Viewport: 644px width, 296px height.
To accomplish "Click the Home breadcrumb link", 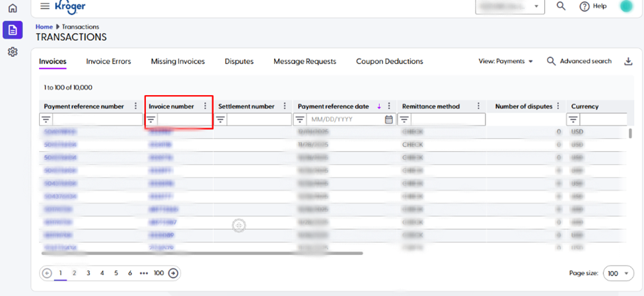I will coord(44,26).
